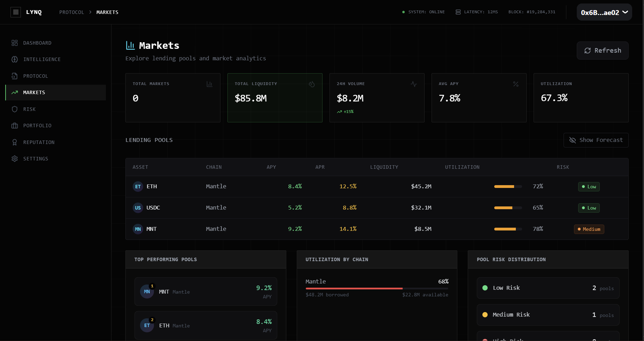
Task: Click the Protocol breadcrumb link
Action: (71, 12)
